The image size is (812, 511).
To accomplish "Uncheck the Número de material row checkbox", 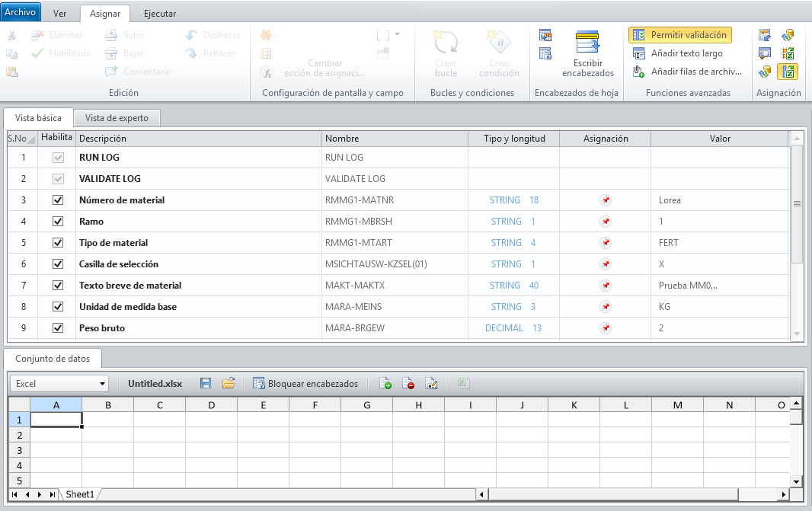I will (58, 200).
